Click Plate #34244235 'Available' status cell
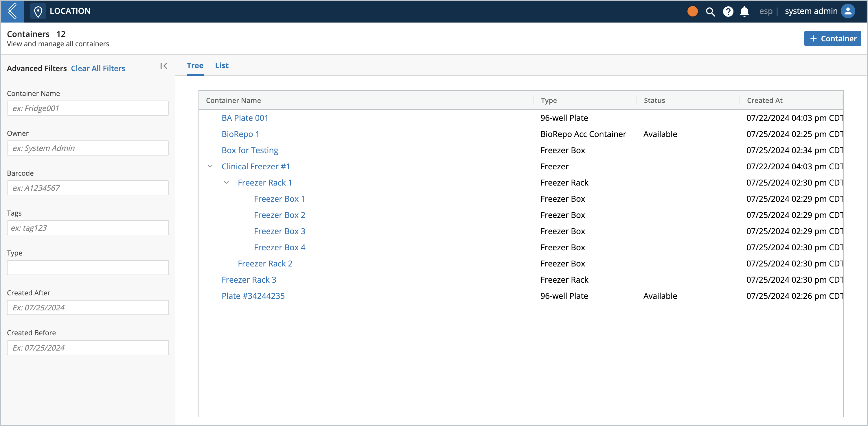 click(660, 295)
